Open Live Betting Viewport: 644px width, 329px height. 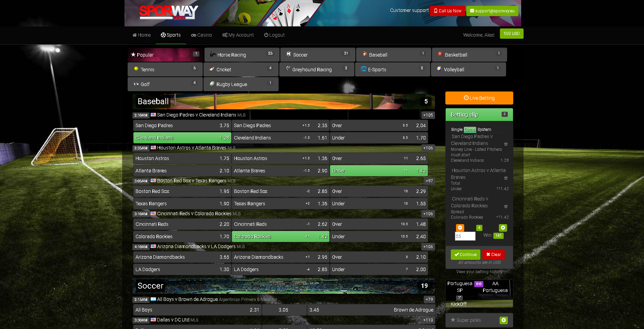pos(479,98)
